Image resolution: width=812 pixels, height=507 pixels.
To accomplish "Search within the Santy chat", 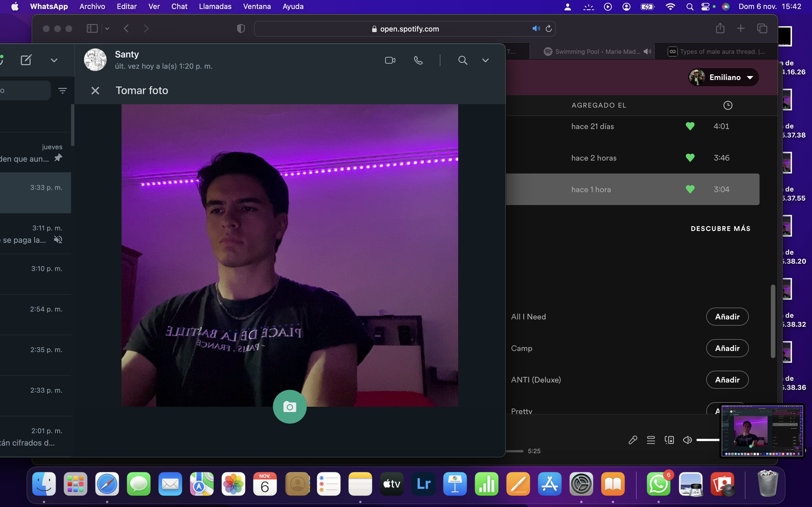I will point(463,60).
